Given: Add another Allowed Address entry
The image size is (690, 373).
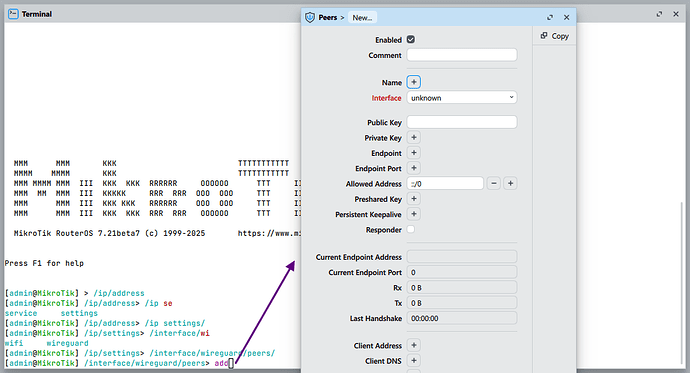Looking at the screenshot, I should (510, 183).
